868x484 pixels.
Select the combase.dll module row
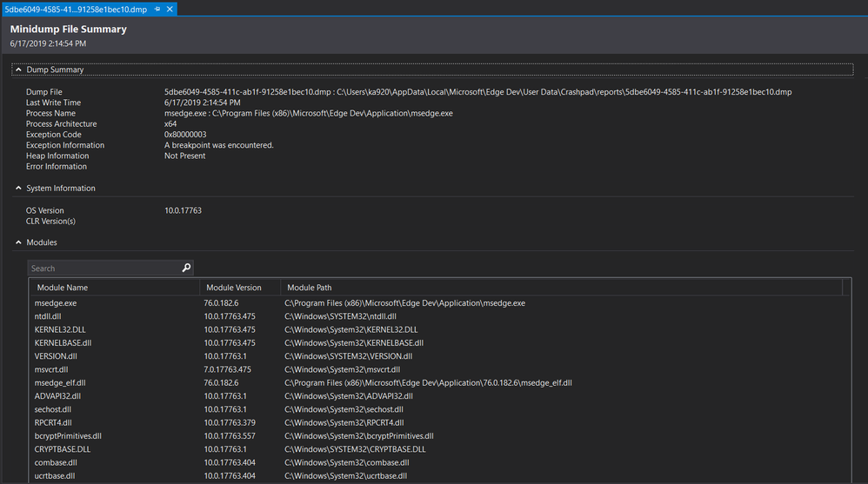(x=439, y=462)
